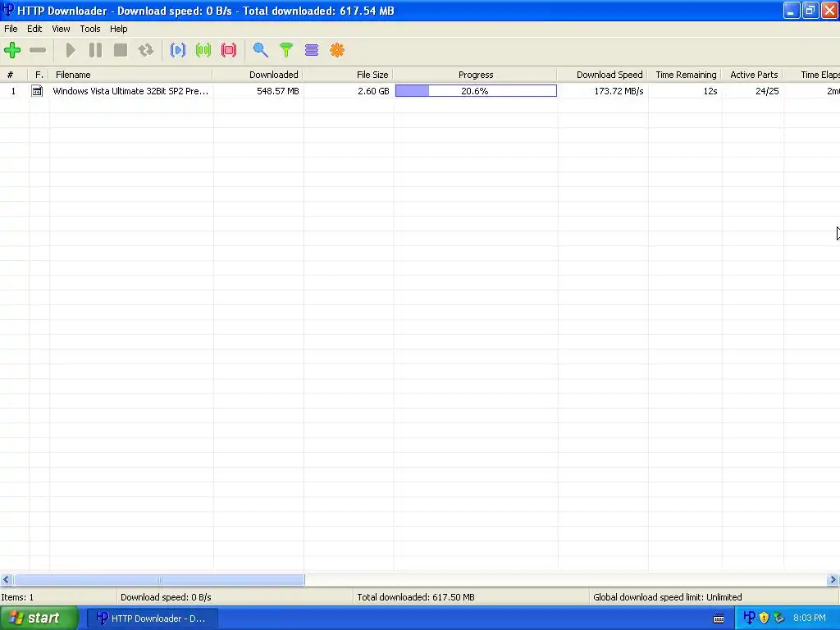Click the 173.72 MB/s speed cell

click(x=619, y=91)
